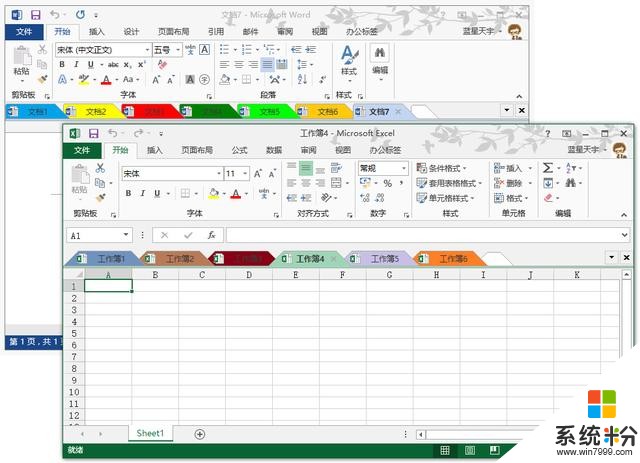Screen dimensions: 640x463
Task: Click Cell Styles button in Excel
Action: pos(444,198)
